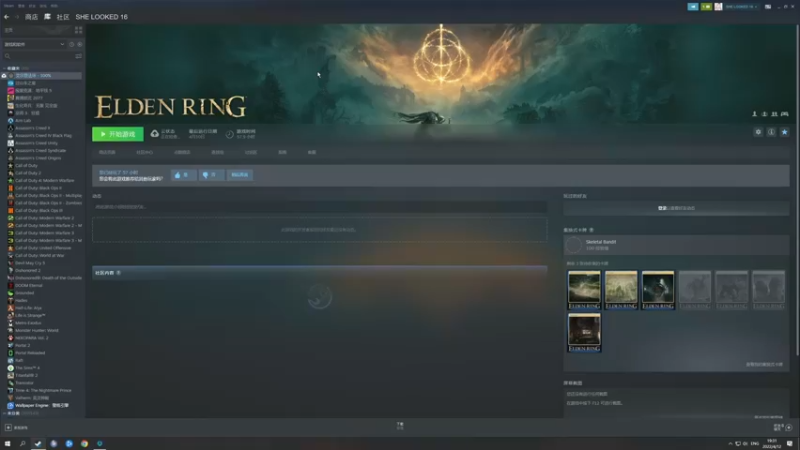Open second Elden Ring trading card

pos(621,290)
